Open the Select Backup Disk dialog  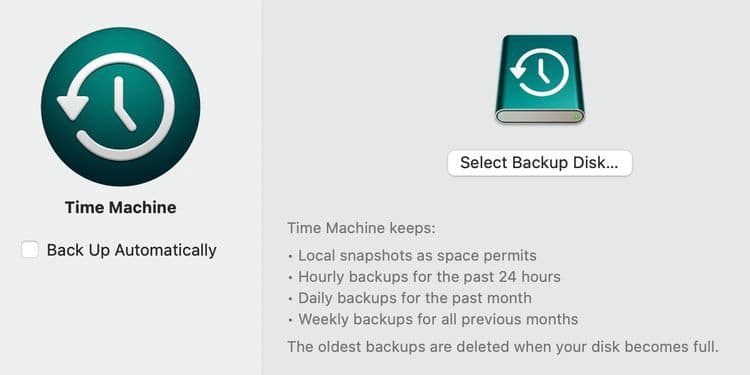coord(540,163)
